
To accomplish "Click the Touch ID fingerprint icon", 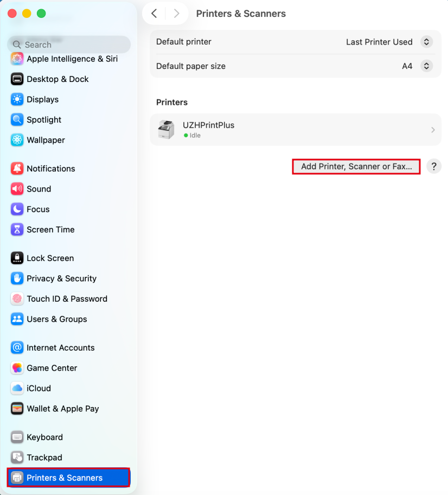I will [17, 299].
